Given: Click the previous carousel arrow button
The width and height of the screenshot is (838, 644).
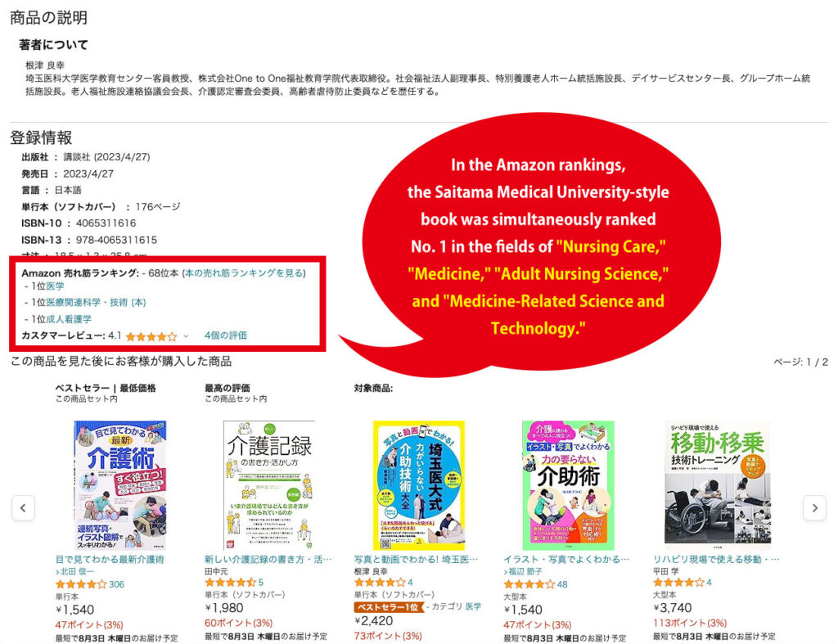Looking at the screenshot, I should tap(24, 507).
